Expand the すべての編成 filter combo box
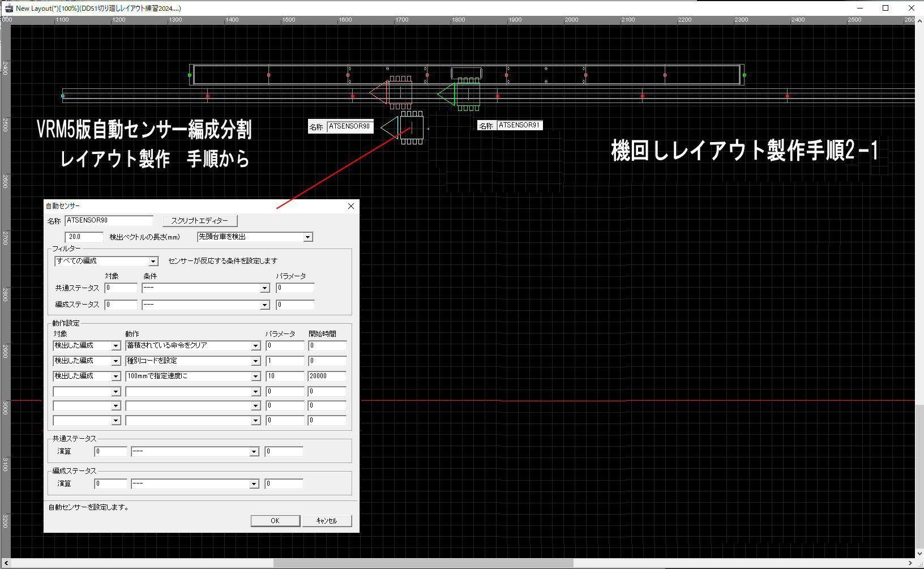924x569 pixels. (x=153, y=261)
